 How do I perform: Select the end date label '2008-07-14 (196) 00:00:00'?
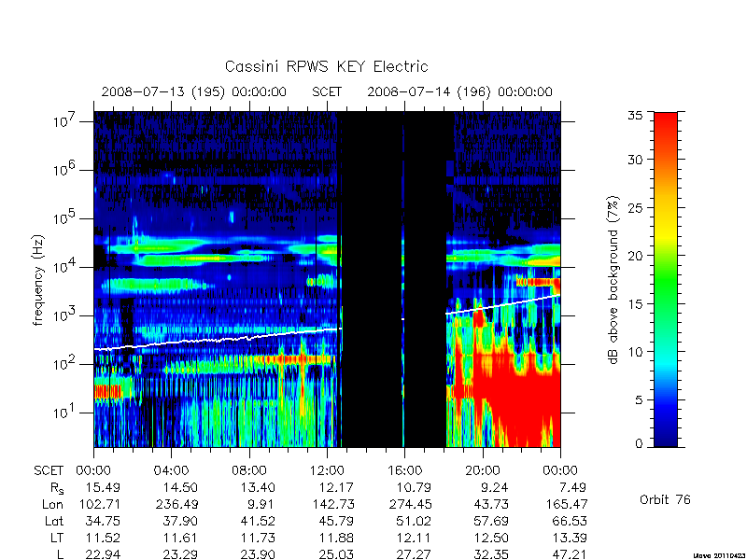(459, 91)
